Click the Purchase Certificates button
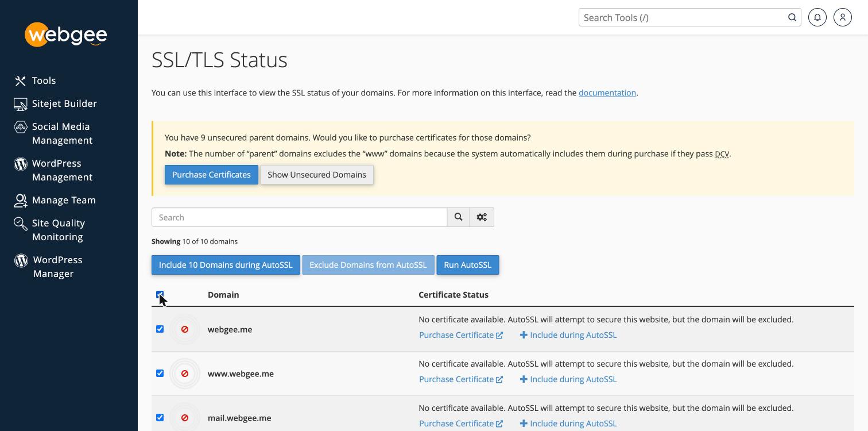The height and width of the screenshot is (431, 868). pos(211,175)
